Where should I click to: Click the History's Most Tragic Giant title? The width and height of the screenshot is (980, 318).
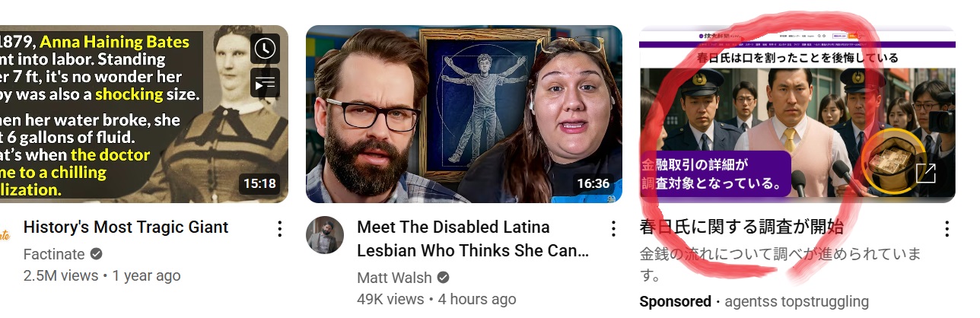(126, 227)
